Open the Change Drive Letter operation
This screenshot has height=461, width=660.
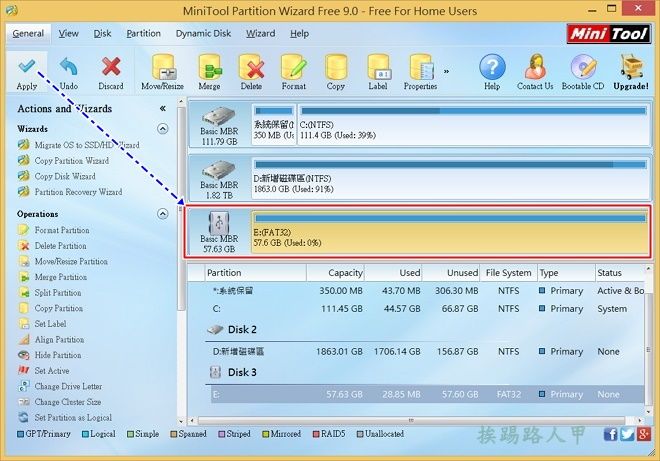(x=60, y=386)
